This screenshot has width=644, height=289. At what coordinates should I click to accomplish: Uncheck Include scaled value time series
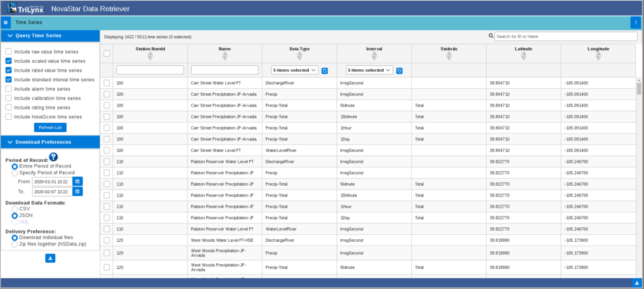pyautogui.click(x=8, y=61)
